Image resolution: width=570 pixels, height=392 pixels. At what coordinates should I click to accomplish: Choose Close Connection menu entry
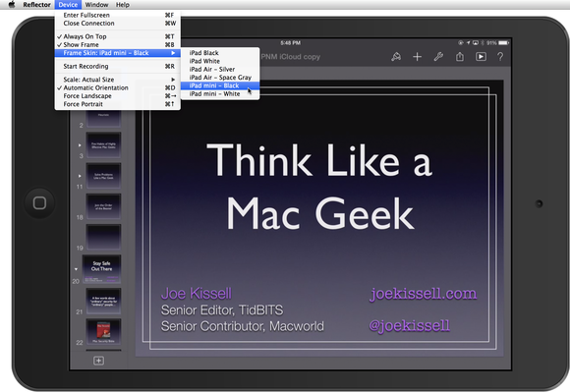[x=117, y=24]
